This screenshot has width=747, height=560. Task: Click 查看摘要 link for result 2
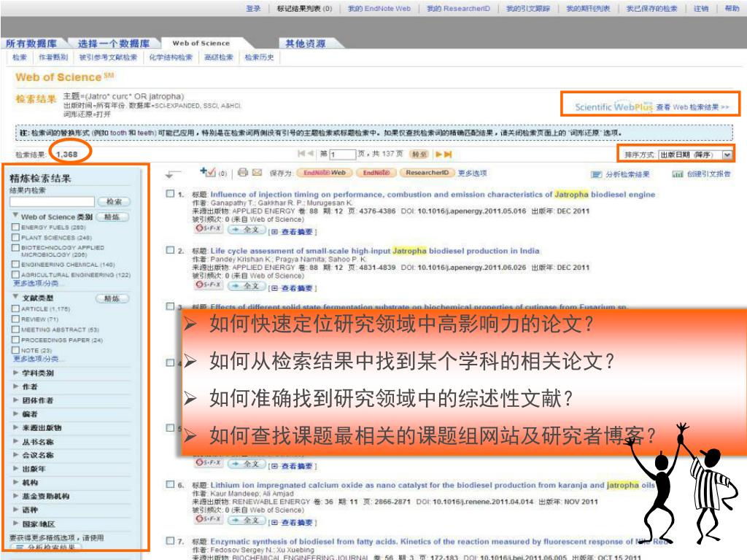tap(296, 288)
